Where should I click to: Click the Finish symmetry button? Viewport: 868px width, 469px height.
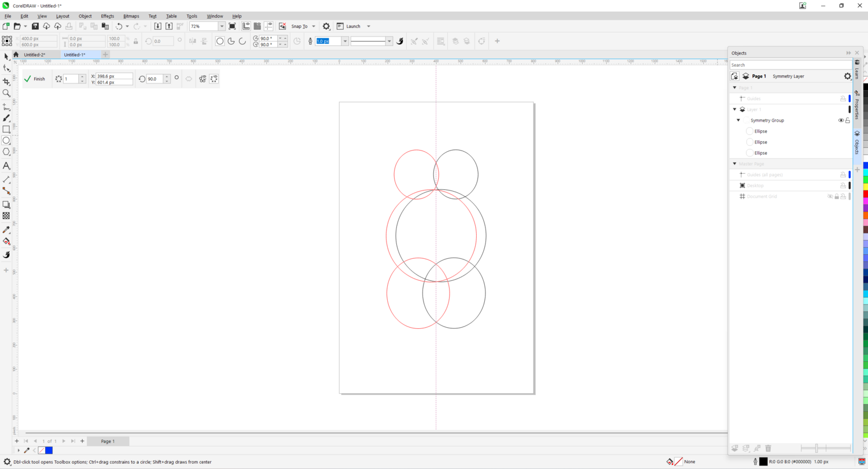35,79
